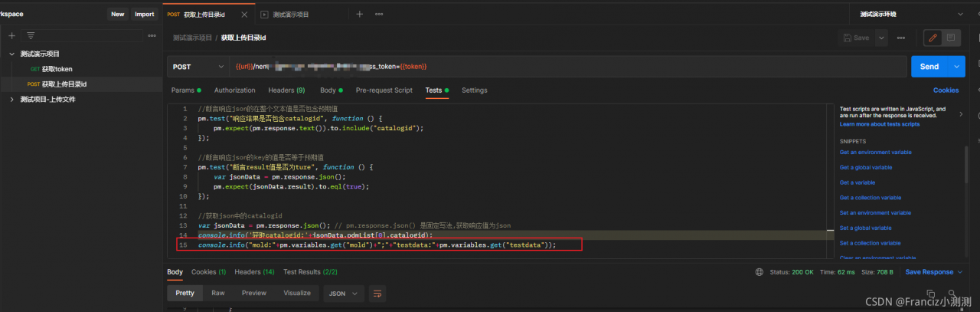Screen dimensions: 980x312
Task: Click the 测试演示项目 breadcrumb link
Action: [192, 38]
